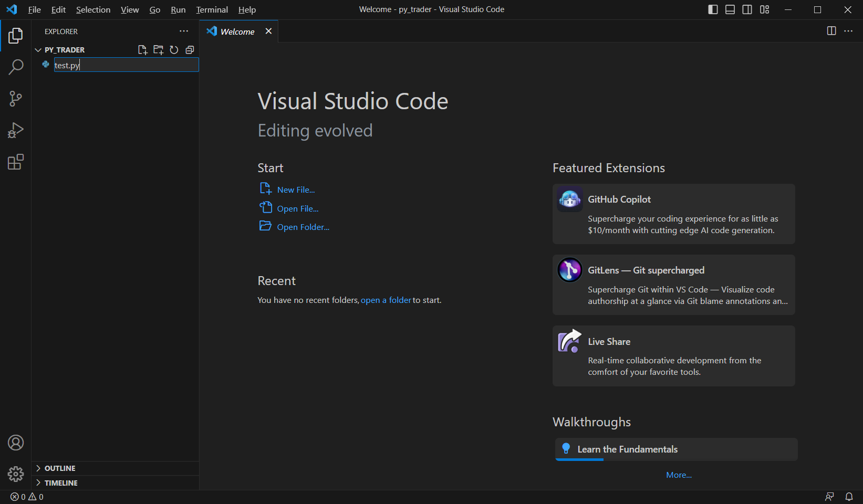Open GitLens — Git supercharged card title
Screen dimensions: 863x504
646,270
